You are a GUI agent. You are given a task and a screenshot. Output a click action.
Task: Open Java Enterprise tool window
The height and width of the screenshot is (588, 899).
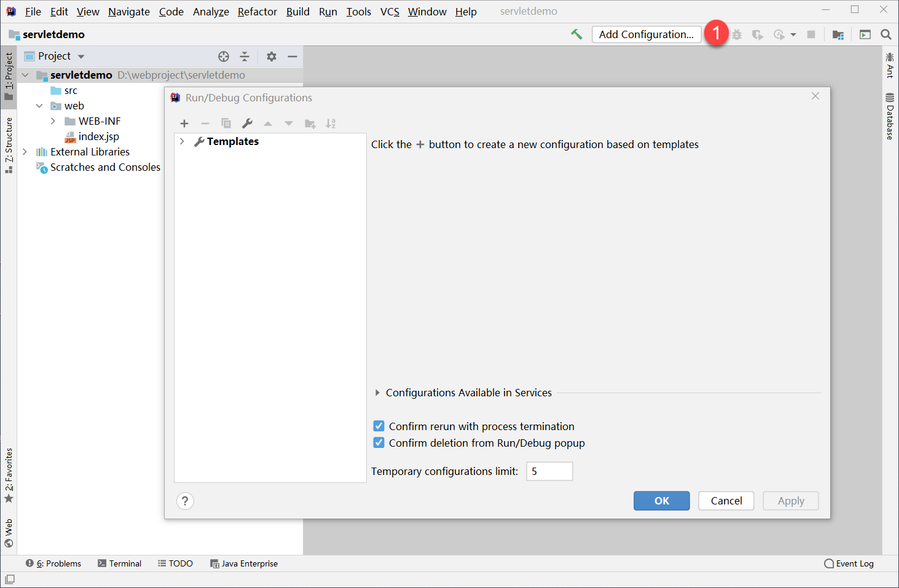click(x=244, y=563)
